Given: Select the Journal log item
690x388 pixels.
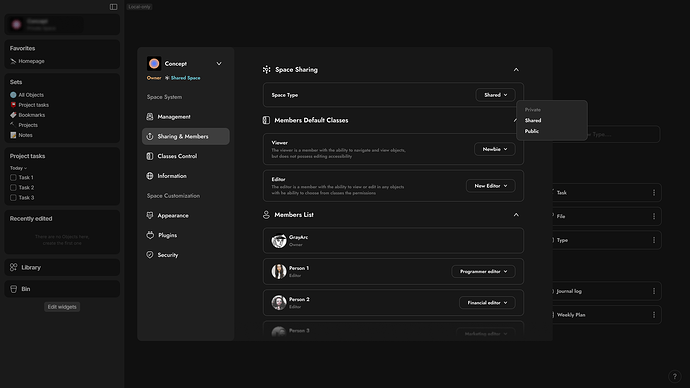Looking at the screenshot, I should click(607, 291).
